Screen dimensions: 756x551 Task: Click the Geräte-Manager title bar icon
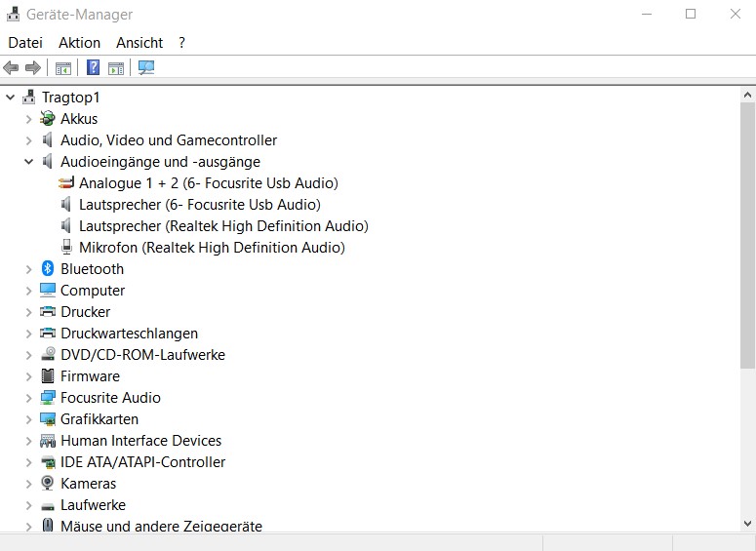click(13, 14)
